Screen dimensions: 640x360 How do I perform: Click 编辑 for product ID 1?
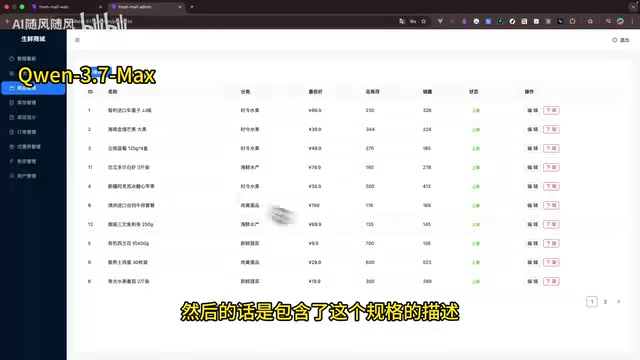coord(533,111)
